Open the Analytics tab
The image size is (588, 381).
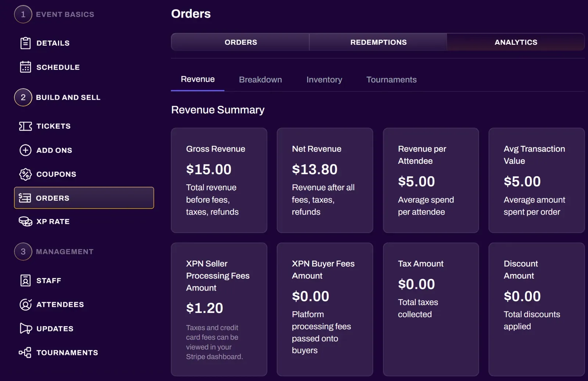[x=516, y=42]
